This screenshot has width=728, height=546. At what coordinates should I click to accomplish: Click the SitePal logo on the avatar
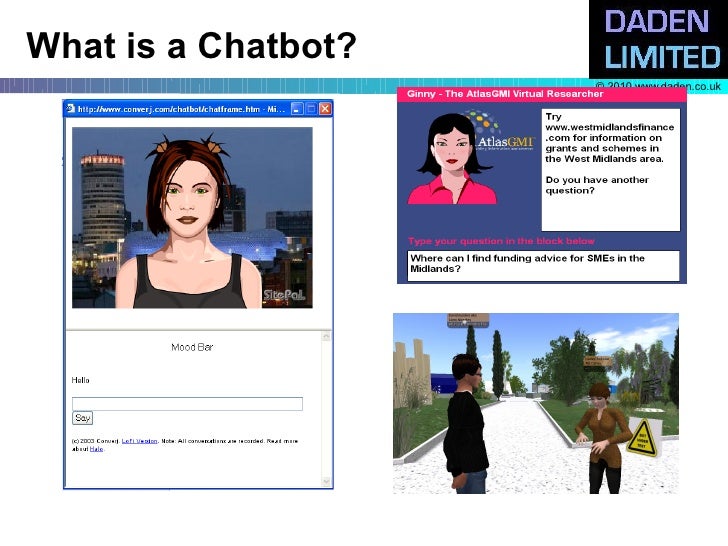pyautogui.click(x=284, y=295)
